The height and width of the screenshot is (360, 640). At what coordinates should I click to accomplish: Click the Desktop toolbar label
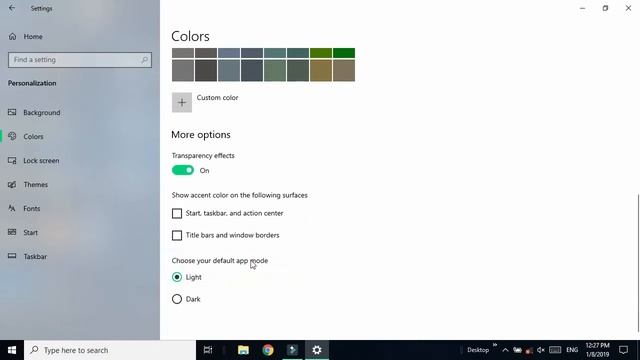click(x=478, y=350)
